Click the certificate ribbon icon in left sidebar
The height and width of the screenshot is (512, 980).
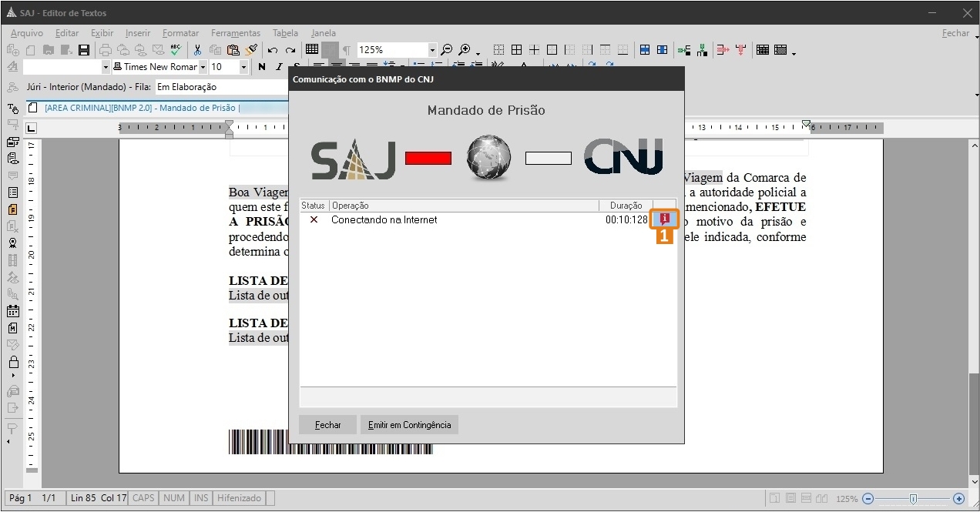tap(13, 243)
